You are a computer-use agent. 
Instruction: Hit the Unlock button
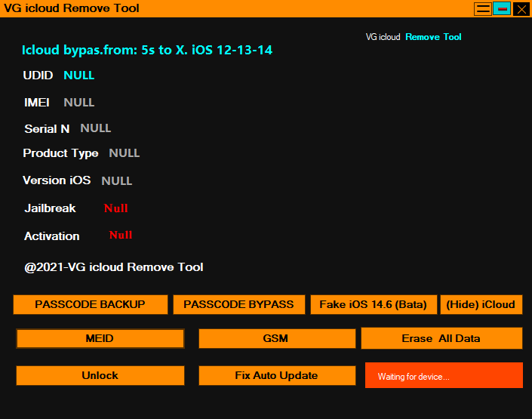pos(100,375)
